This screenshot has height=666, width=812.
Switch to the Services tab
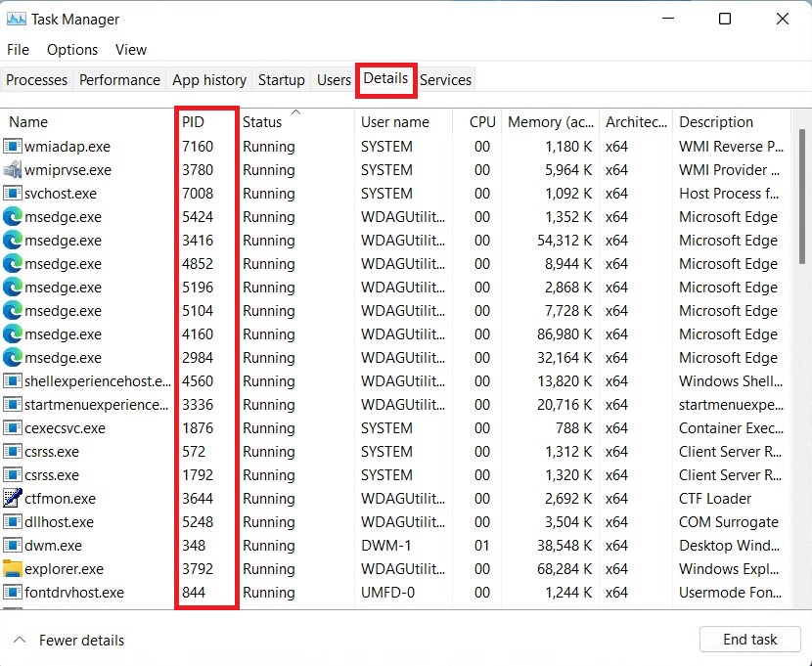click(445, 79)
